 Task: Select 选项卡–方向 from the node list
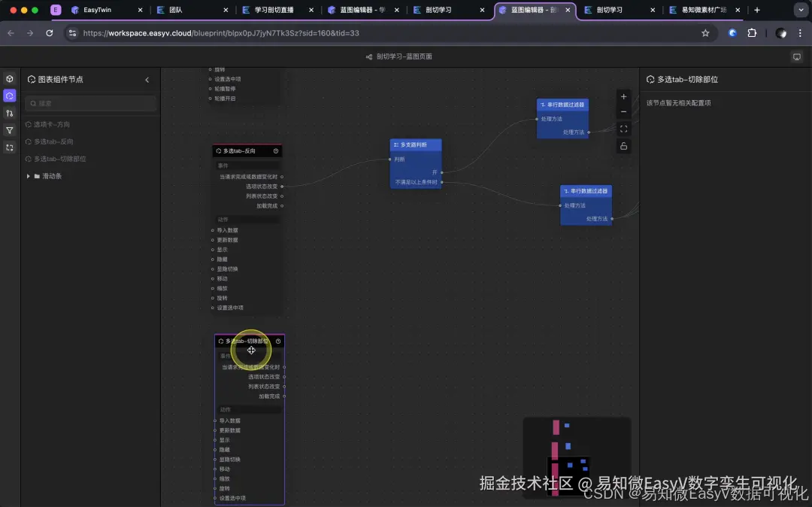[x=53, y=124]
